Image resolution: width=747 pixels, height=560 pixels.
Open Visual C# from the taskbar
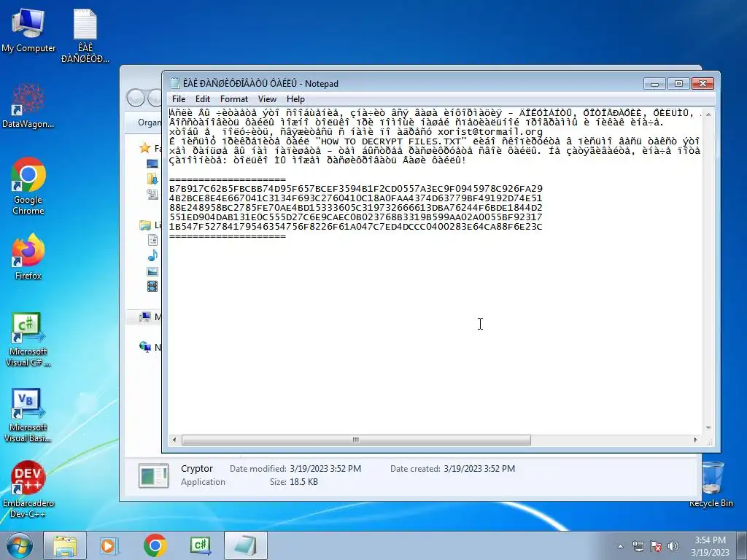(201, 545)
